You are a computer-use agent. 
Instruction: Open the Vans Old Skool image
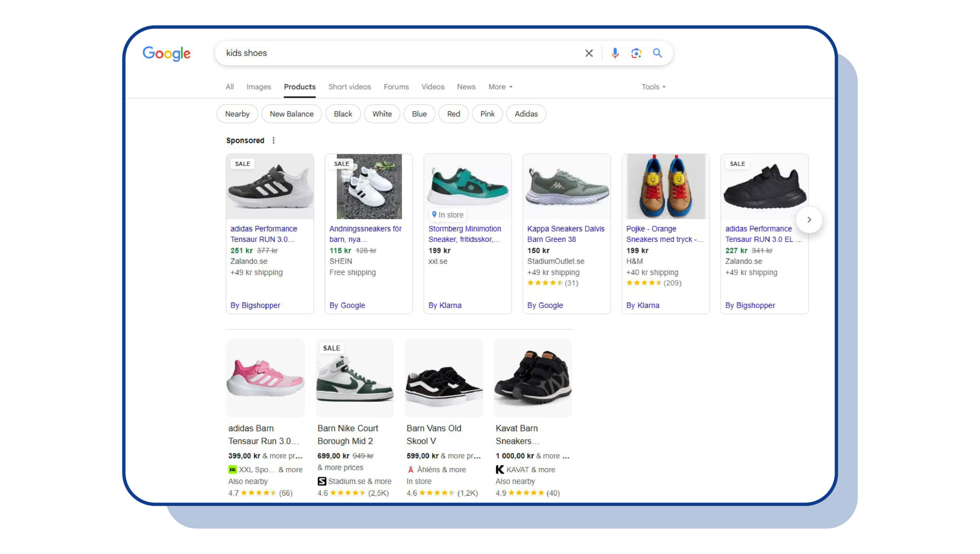coord(444,378)
